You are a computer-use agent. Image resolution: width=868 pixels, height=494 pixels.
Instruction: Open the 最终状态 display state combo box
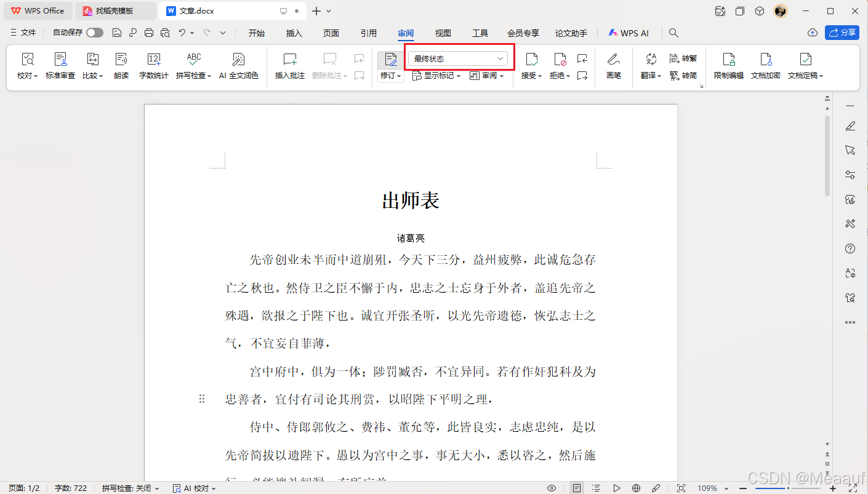click(x=457, y=58)
